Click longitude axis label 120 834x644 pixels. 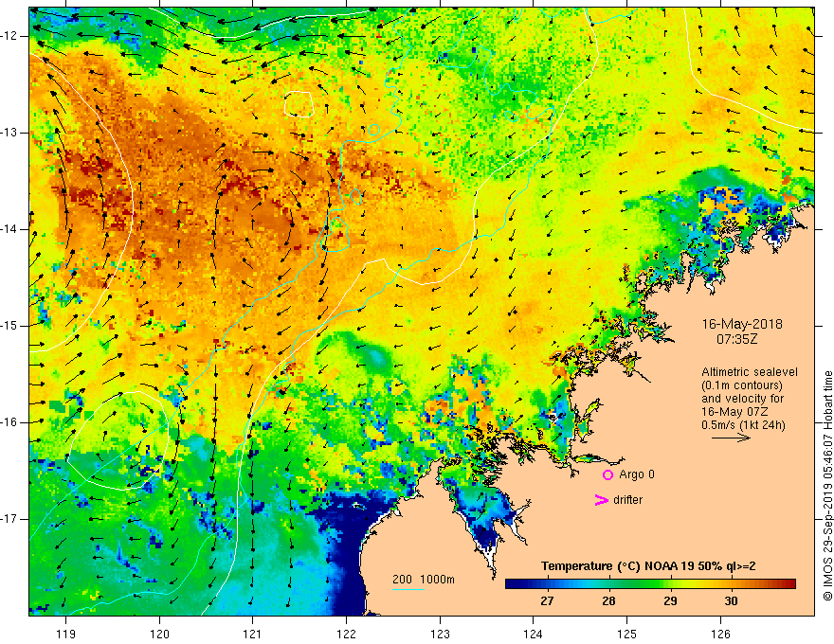159,634
